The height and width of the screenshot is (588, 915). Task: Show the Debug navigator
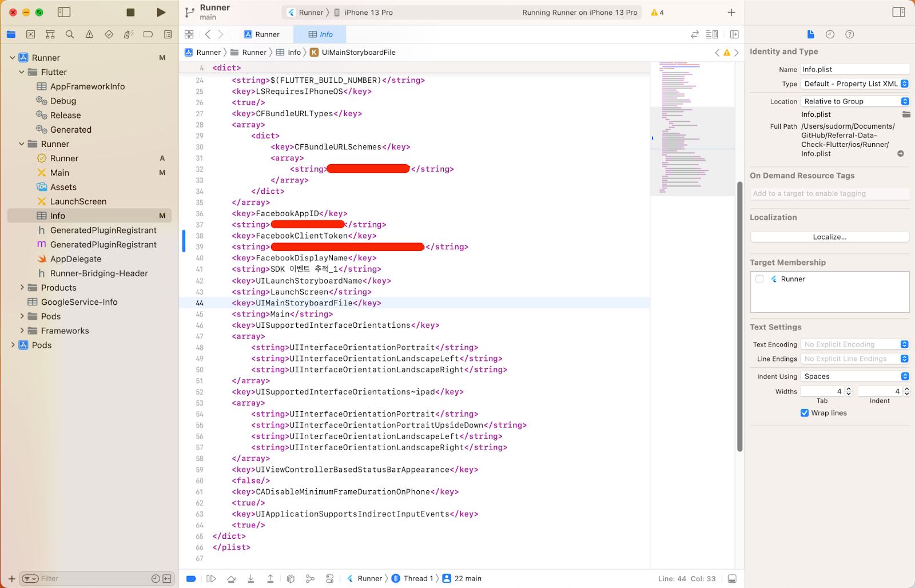tap(129, 34)
